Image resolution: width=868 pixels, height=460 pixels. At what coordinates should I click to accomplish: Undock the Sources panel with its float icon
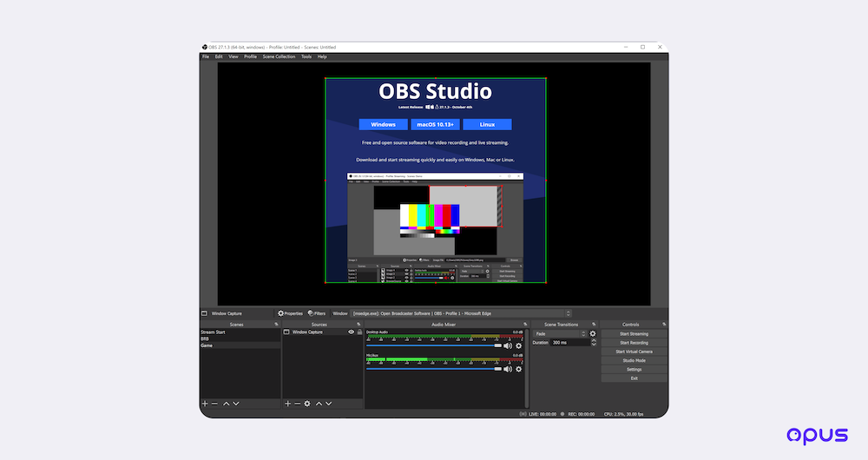(358, 325)
